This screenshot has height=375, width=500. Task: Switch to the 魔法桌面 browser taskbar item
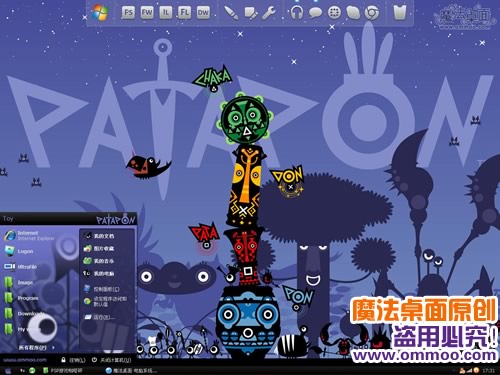[x=131, y=370]
